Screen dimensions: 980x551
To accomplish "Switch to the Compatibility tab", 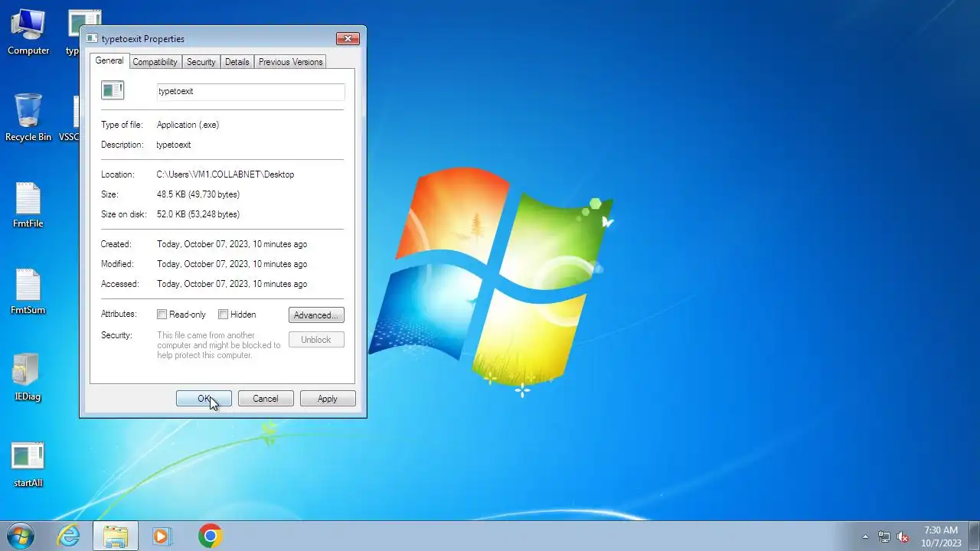I will (155, 62).
